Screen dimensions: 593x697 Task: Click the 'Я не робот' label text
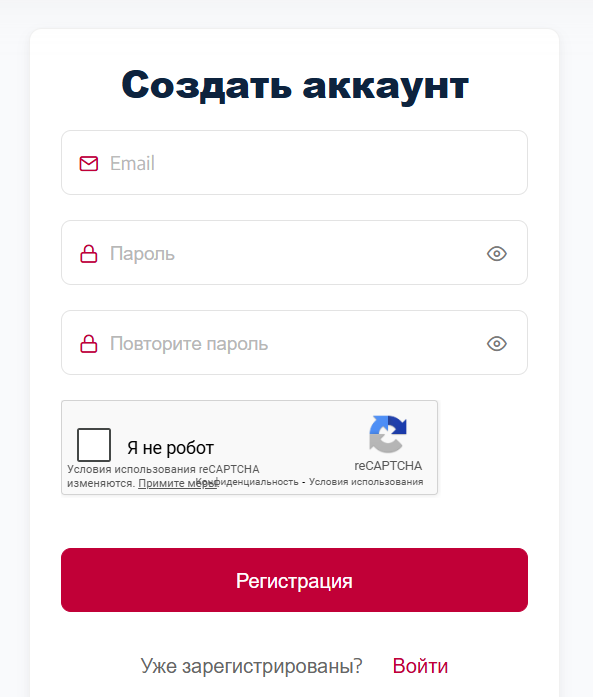(171, 448)
